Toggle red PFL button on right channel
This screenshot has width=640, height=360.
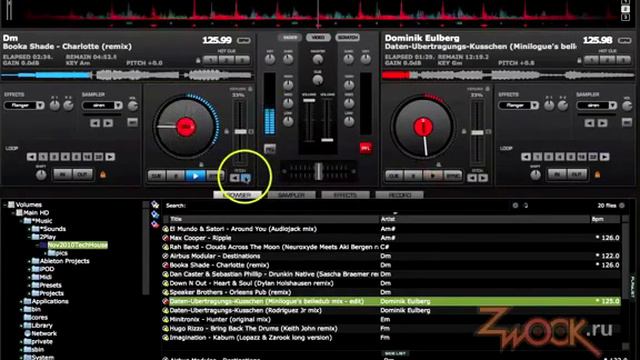coord(366,148)
